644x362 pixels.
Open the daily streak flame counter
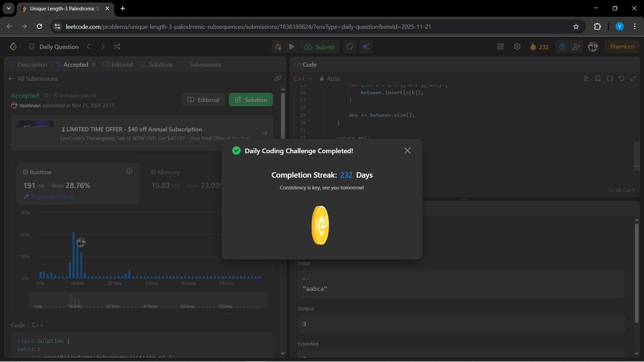click(x=539, y=47)
